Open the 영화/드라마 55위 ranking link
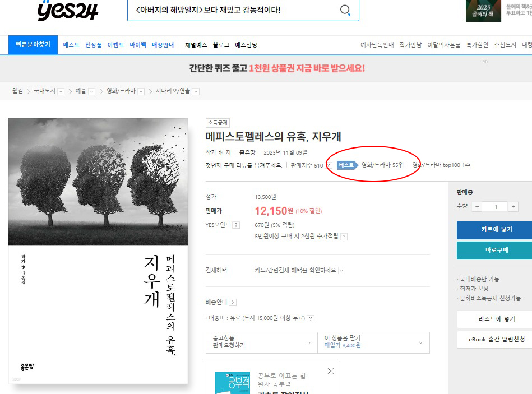This screenshot has width=532, height=394. click(382, 165)
